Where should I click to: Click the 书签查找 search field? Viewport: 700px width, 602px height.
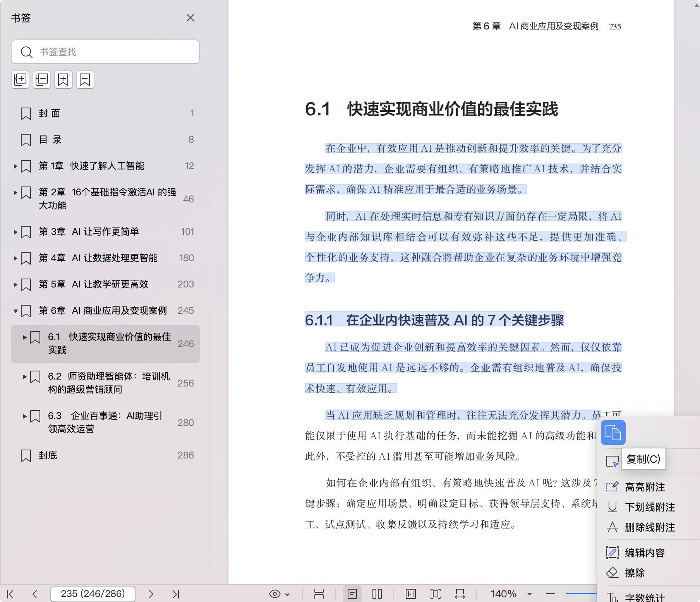[x=105, y=52]
